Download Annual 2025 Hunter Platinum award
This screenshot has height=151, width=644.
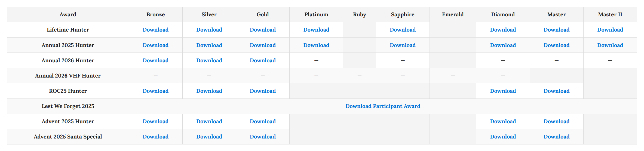tap(316, 45)
